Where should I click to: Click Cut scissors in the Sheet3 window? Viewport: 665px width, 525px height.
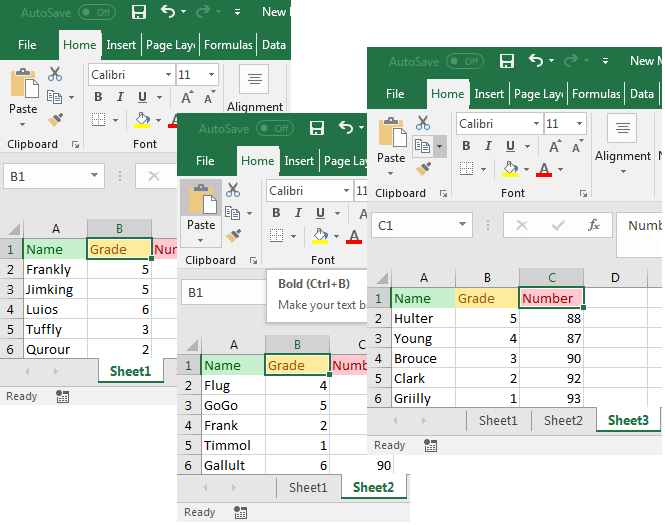[x=423, y=123]
